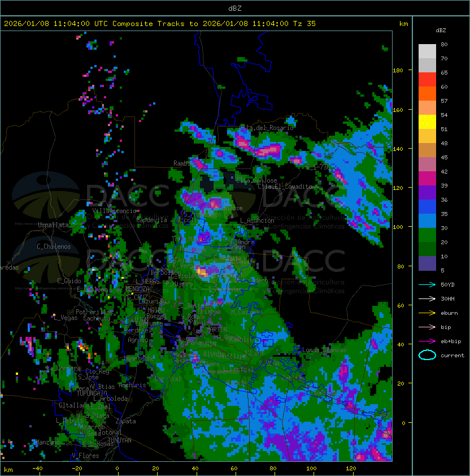Click the yellow-orange storm core near L_Violeta
470x476 pixels.
click(202, 271)
